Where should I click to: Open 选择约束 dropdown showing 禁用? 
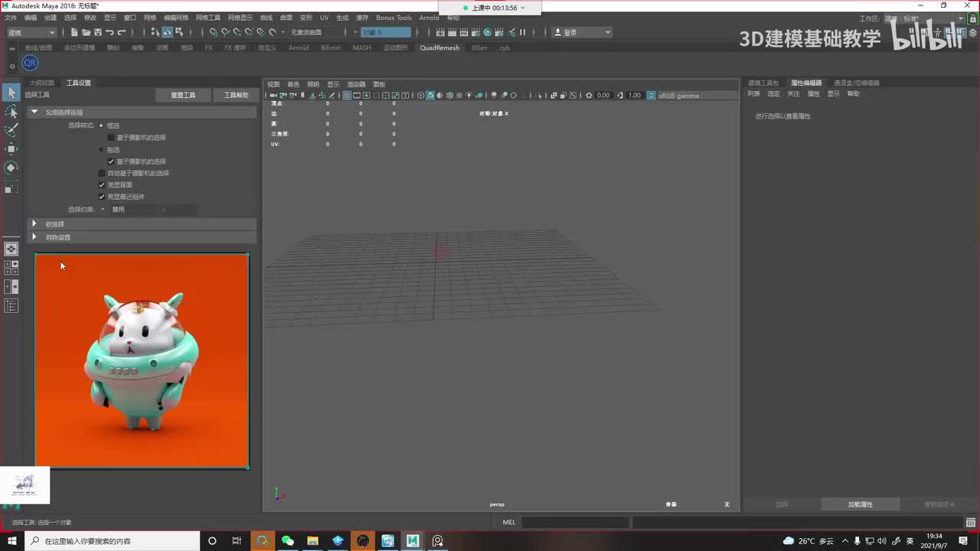click(132, 210)
